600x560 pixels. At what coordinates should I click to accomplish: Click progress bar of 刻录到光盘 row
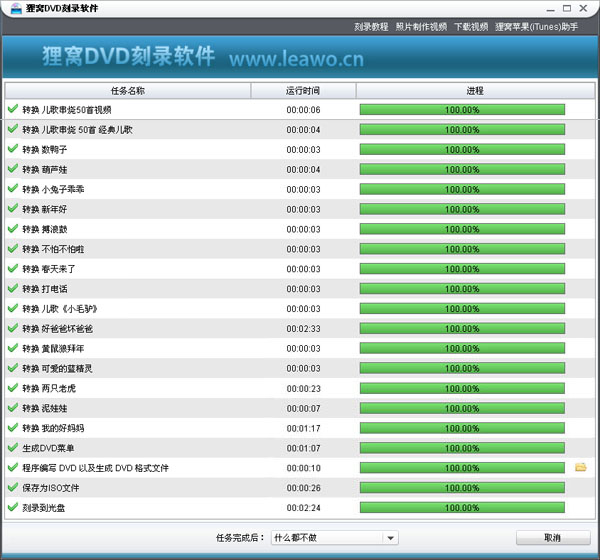pos(462,508)
